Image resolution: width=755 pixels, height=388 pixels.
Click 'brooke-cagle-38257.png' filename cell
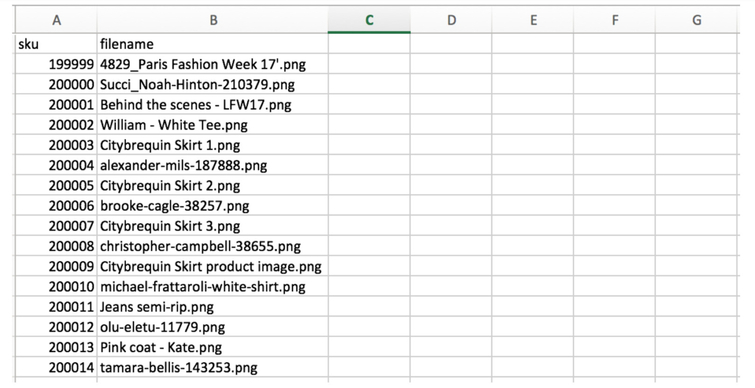tap(213, 206)
